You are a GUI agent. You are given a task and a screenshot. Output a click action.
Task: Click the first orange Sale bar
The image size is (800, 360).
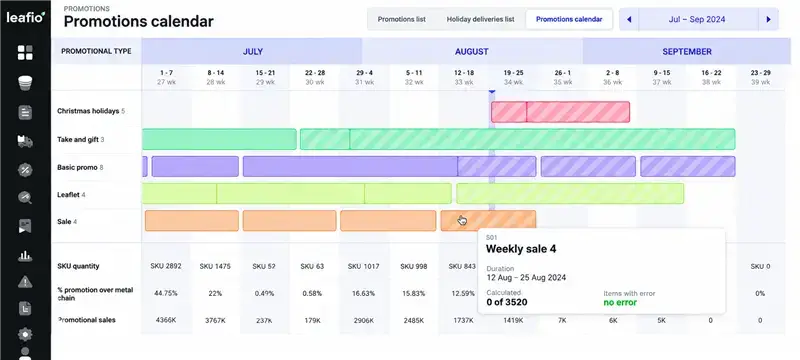pyautogui.click(x=192, y=221)
